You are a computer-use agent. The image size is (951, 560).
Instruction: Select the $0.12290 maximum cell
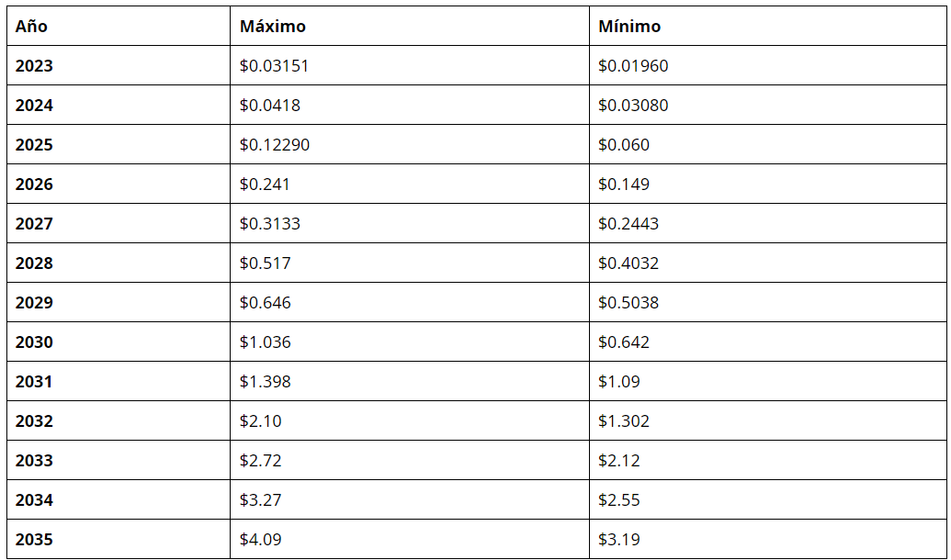[274, 145]
